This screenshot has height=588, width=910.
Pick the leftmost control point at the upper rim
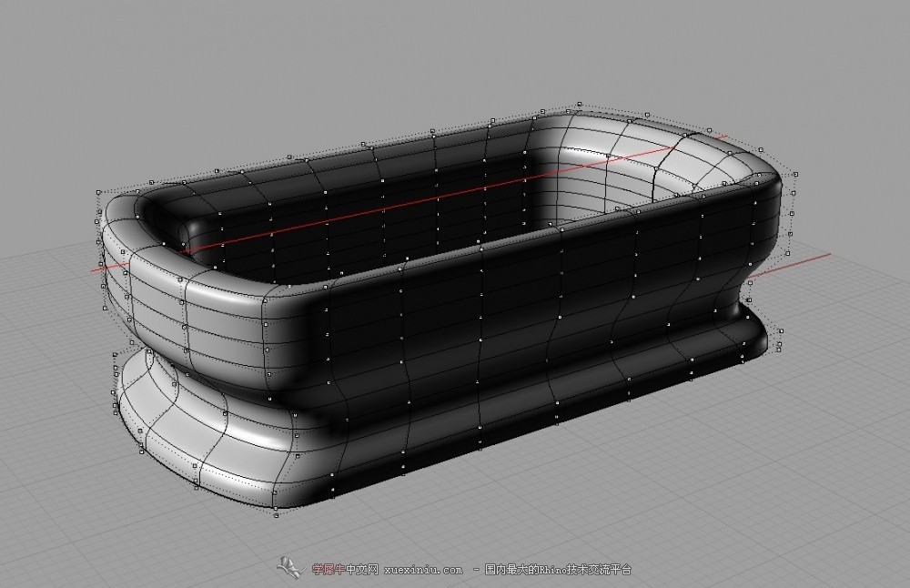[97, 193]
